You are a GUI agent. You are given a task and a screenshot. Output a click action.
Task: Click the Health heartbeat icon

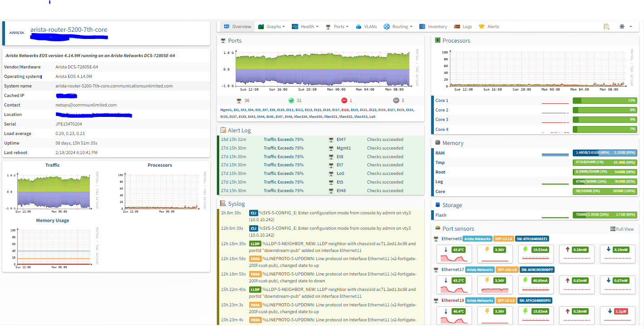coord(295,26)
